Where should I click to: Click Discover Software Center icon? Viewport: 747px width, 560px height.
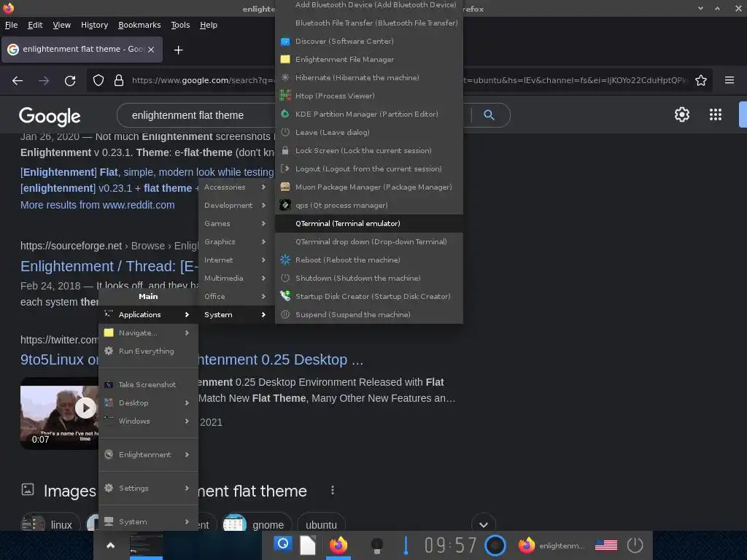(285, 42)
